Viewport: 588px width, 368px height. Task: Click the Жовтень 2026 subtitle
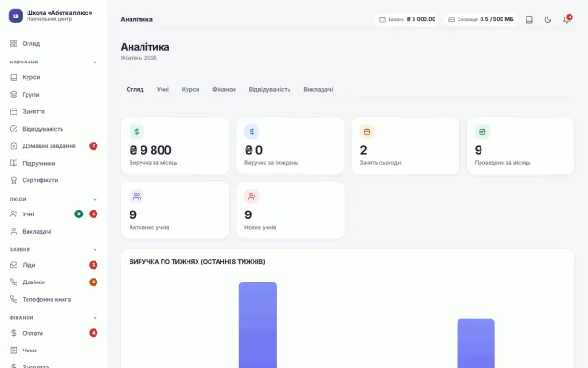click(139, 58)
